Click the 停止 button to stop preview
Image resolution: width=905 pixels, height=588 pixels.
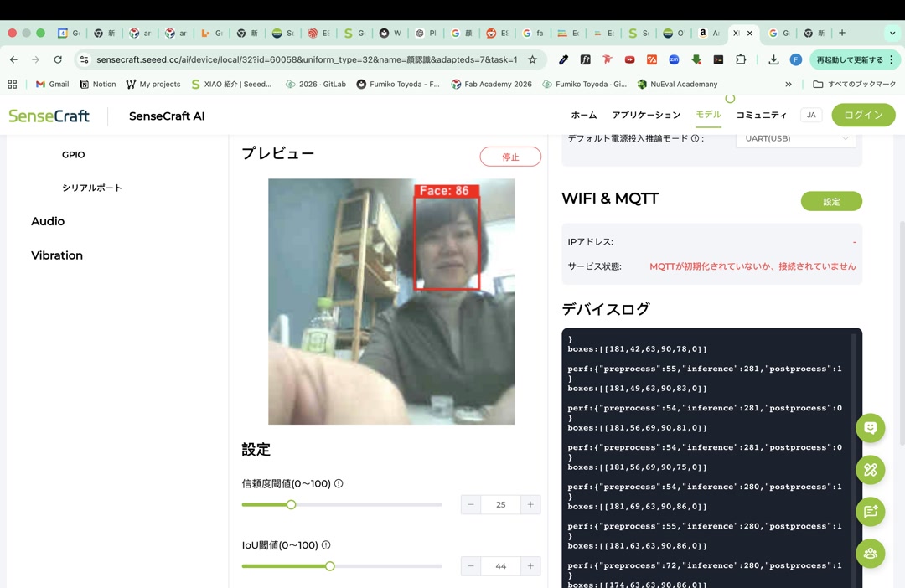(x=510, y=157)
